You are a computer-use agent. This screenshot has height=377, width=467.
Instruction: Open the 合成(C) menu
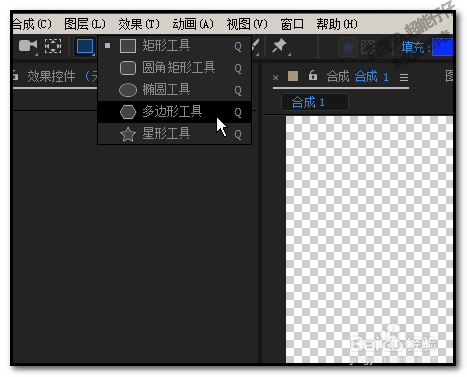coord(32,24)
